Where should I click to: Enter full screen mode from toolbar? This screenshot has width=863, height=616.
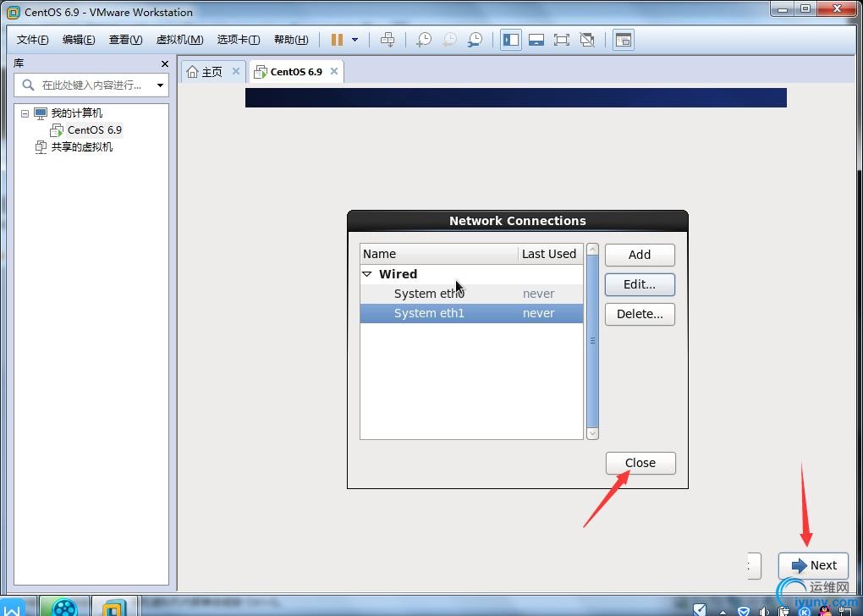coord(562,40)
